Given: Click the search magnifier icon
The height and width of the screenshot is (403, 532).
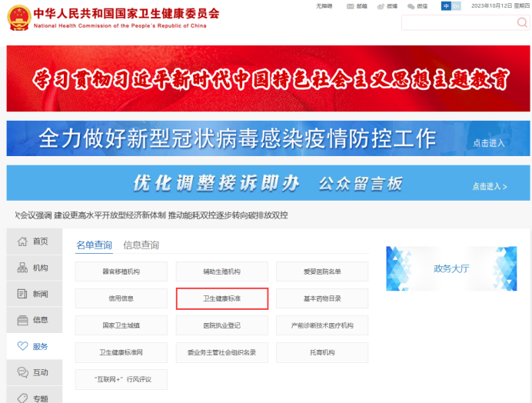Looking at the screenshot, I should click(x=522, y=23).
